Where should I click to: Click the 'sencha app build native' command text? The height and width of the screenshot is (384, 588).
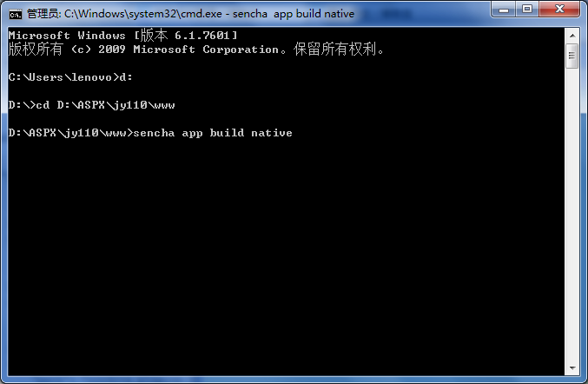pos(213,133)
